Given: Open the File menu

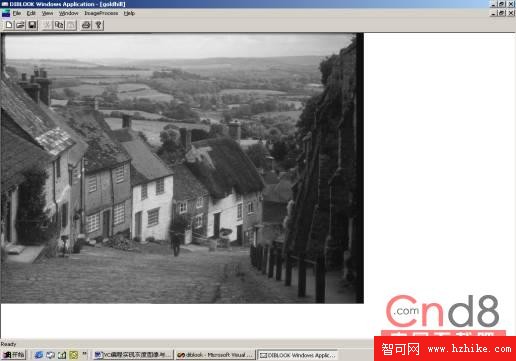Looking at the screenshot, I should [x=17, y=13].
